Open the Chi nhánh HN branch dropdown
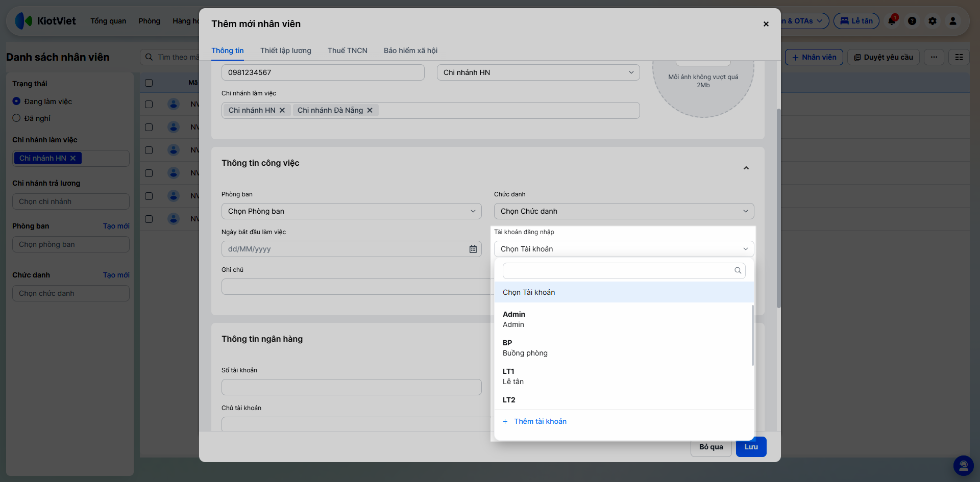Viewport: 980px width, 482px height. click(x=538, y=72)
